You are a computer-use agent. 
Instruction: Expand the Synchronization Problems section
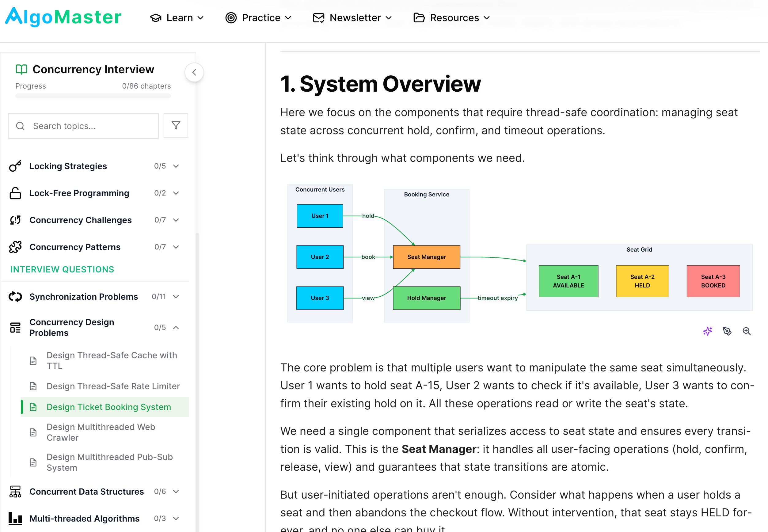176,297
